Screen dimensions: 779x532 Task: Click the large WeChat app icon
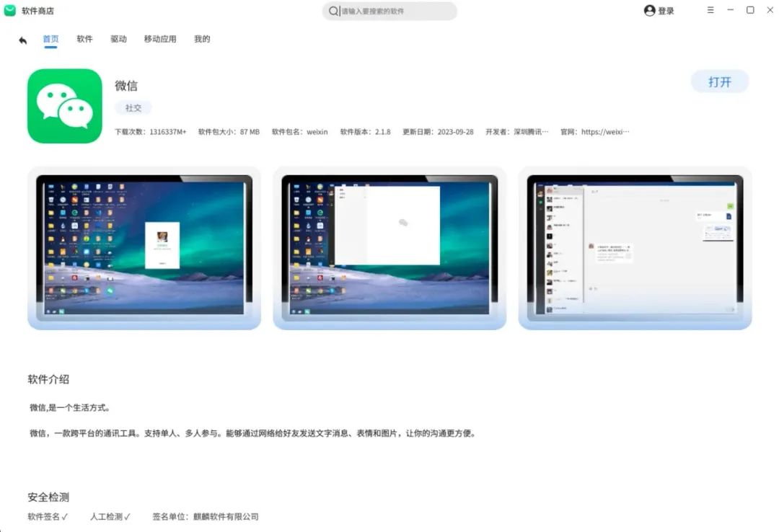[x=65, y=106]
